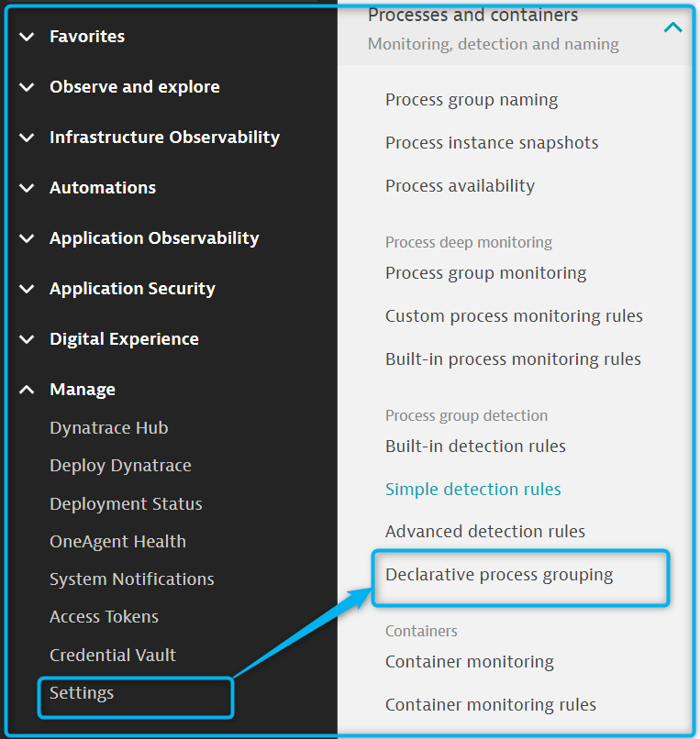The width and height of the screenshot is (700, 739).
Task: Open Access Tokens page
Action: pyautogui.click(x=104, y=617)
